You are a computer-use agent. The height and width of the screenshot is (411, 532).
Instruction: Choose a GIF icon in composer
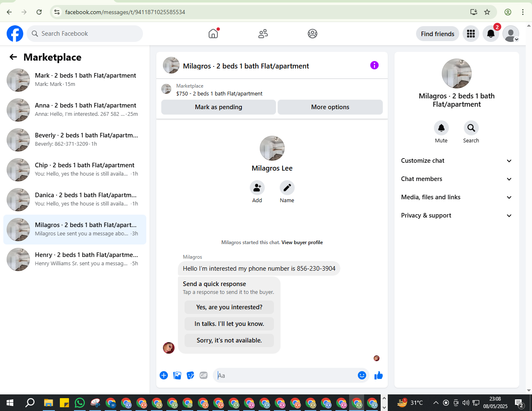pyautogui.click(x=204, y=375)
